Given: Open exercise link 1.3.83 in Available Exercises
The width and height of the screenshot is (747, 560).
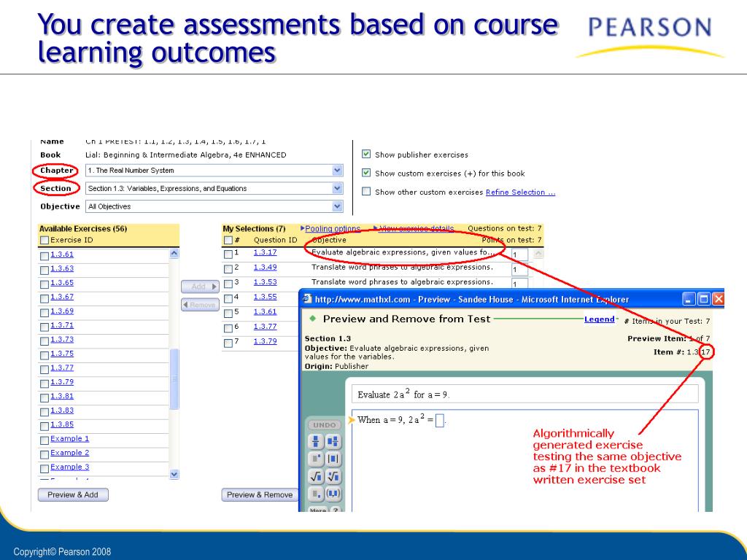Looking at the screenshot, I should coord(62,410).
